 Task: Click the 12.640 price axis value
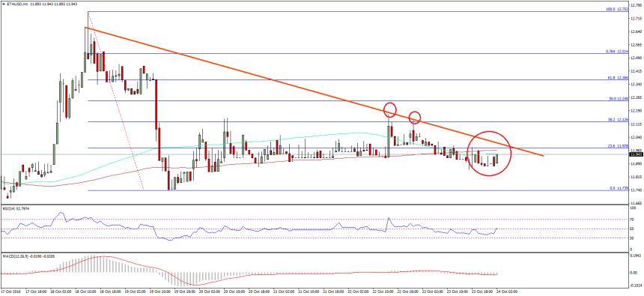pyautogui.click(x=637, y=31)
